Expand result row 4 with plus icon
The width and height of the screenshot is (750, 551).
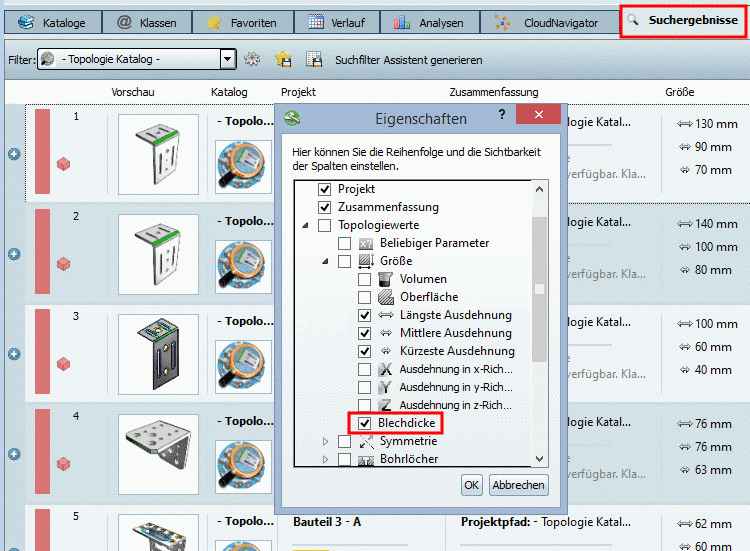pyautogui.click(x=14, y=454)
